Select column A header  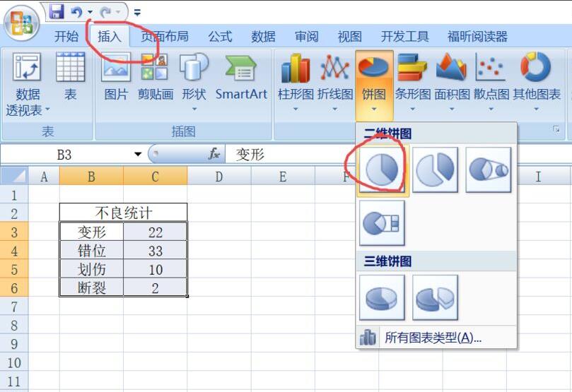pos(44,177)
